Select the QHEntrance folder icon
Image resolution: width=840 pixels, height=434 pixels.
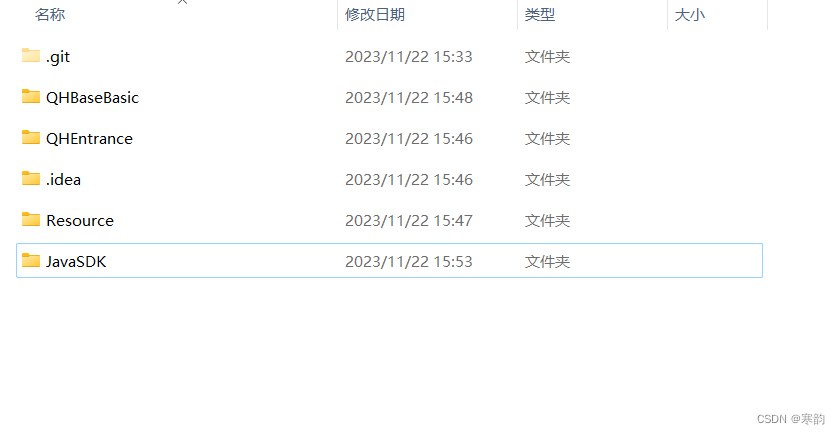(x=31, y=137)
